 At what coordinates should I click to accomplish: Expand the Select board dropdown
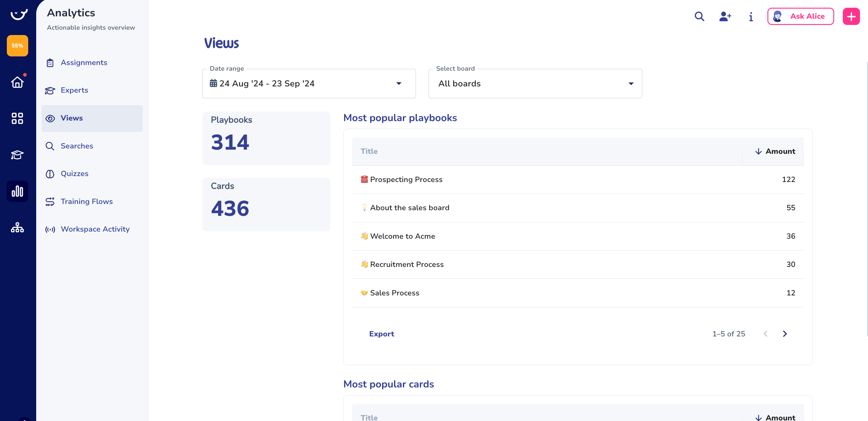coord(535,83)
